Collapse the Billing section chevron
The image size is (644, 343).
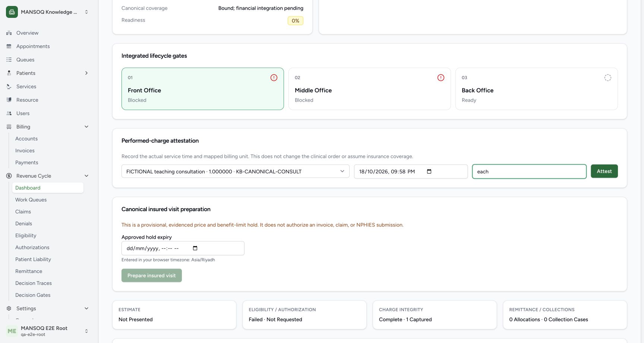[86, 127]
